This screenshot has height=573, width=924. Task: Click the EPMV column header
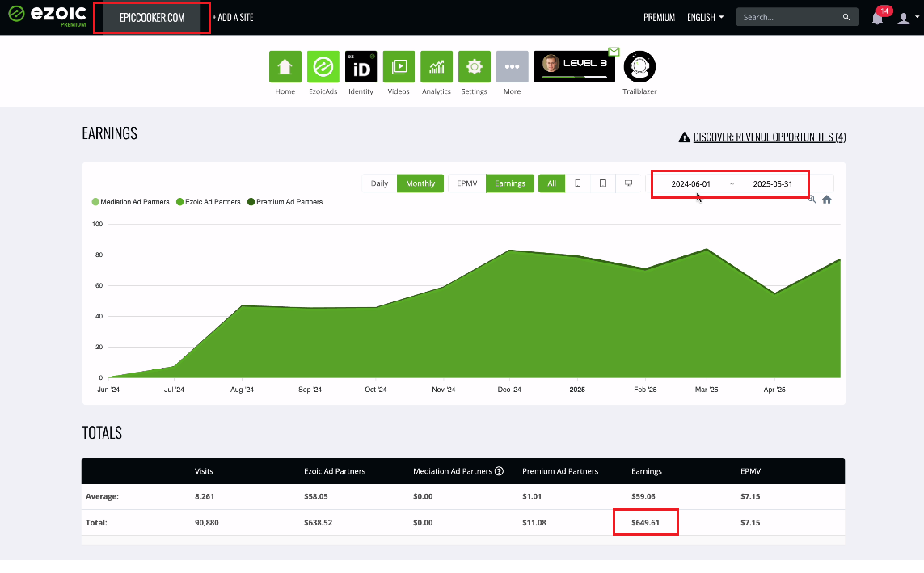click(x=751, y=471)
